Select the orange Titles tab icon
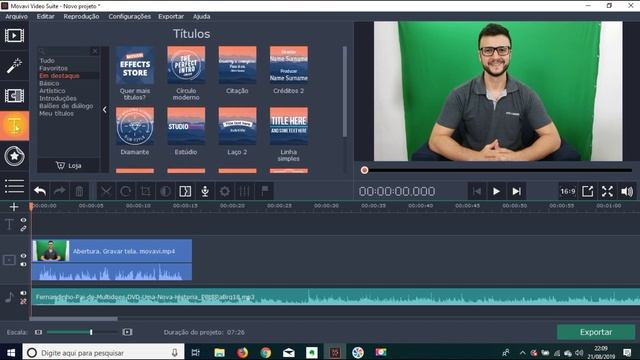The image size is (640, 360). [14, 126]
